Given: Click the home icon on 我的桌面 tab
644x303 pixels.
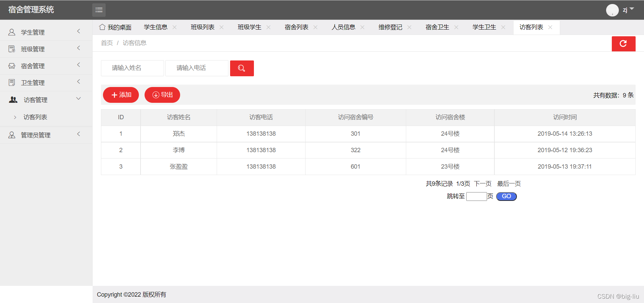Looking at the screenshot, I should point(102,27).
